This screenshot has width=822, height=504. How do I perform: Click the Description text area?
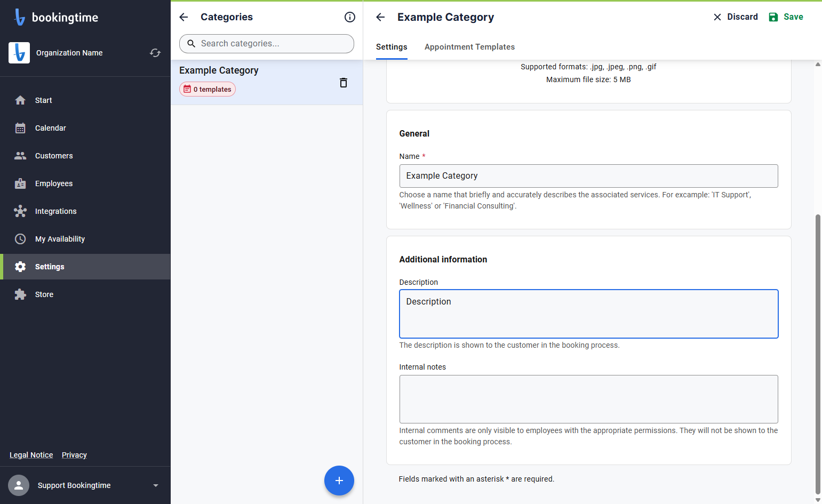point(589,314)
